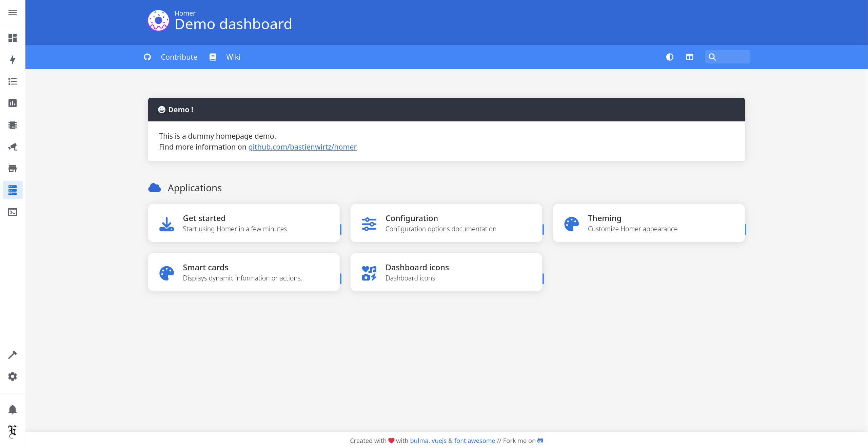Open the storefront sidebar icon
This screenshot has height=448, width=868.
click(x=13, y=169)
